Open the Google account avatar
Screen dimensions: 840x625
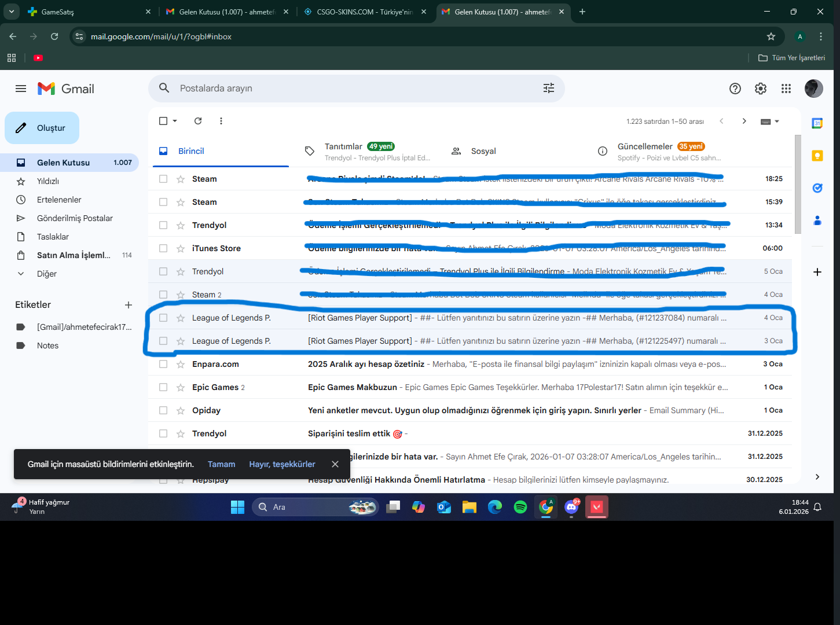coord(814,89)
